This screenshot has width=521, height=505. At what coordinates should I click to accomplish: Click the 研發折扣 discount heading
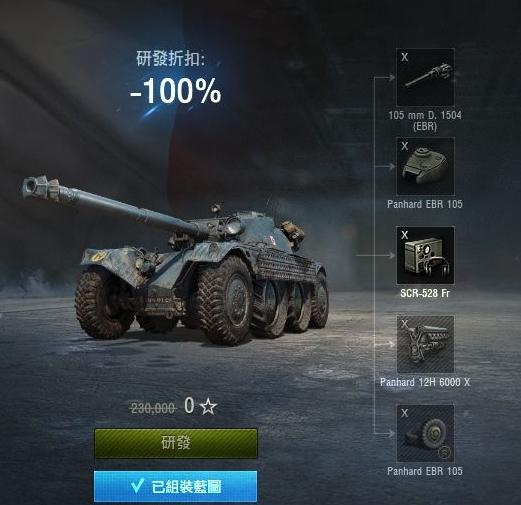click(171, 59)
